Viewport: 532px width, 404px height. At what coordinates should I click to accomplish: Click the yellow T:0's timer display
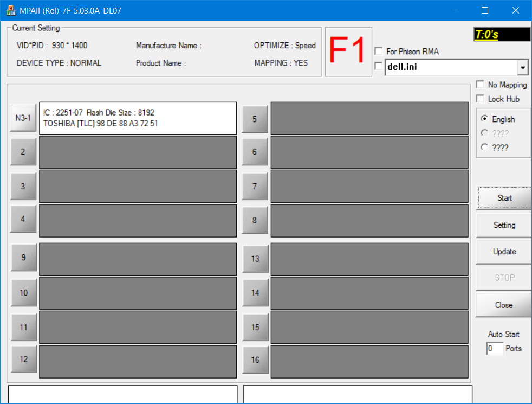click(502, 34)
